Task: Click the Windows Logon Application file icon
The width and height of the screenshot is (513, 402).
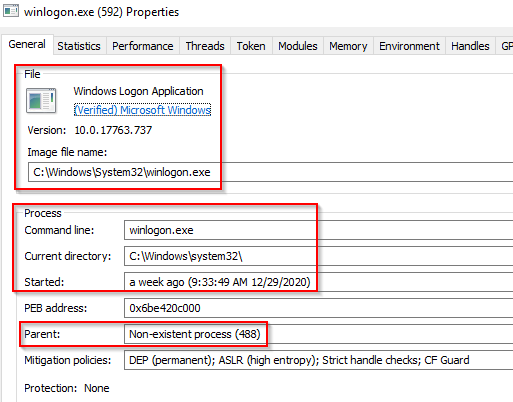Action: pos(41,101)
